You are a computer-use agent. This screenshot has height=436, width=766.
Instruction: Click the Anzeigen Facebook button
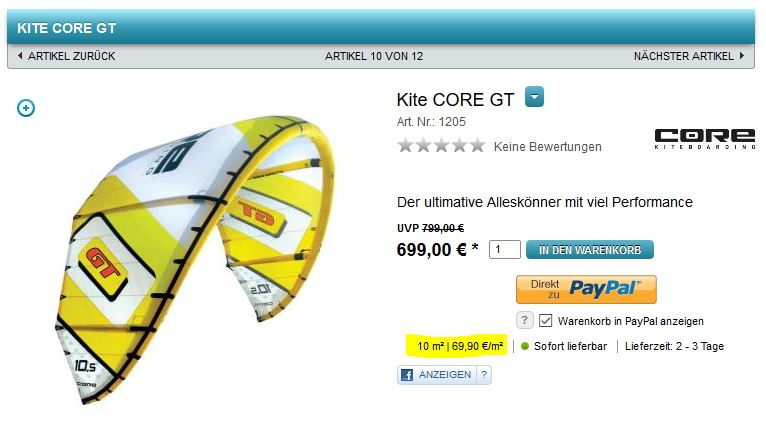click(437, 375)
